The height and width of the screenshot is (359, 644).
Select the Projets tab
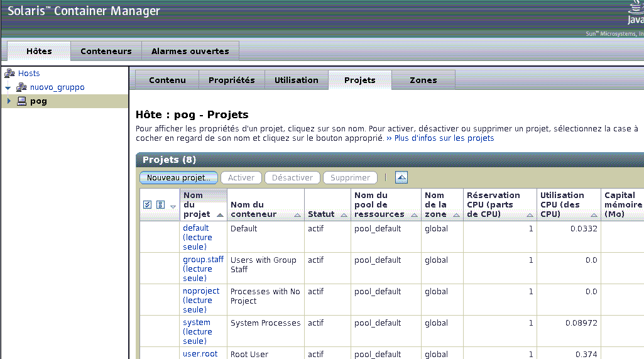click(x=360, y=80)
